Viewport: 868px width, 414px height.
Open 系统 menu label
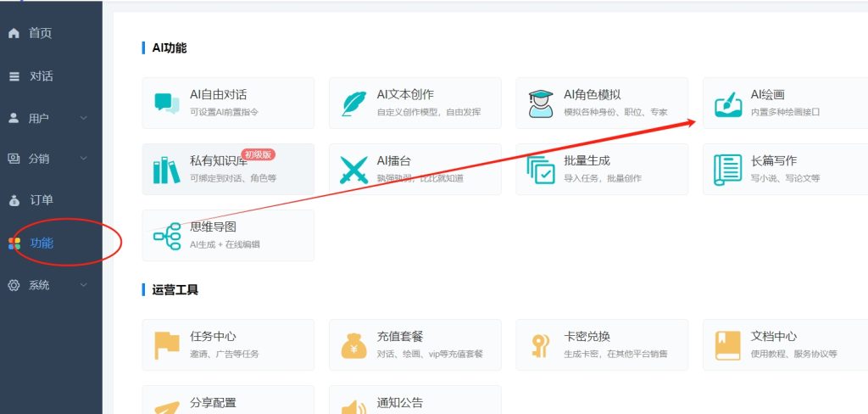[39, 285]
